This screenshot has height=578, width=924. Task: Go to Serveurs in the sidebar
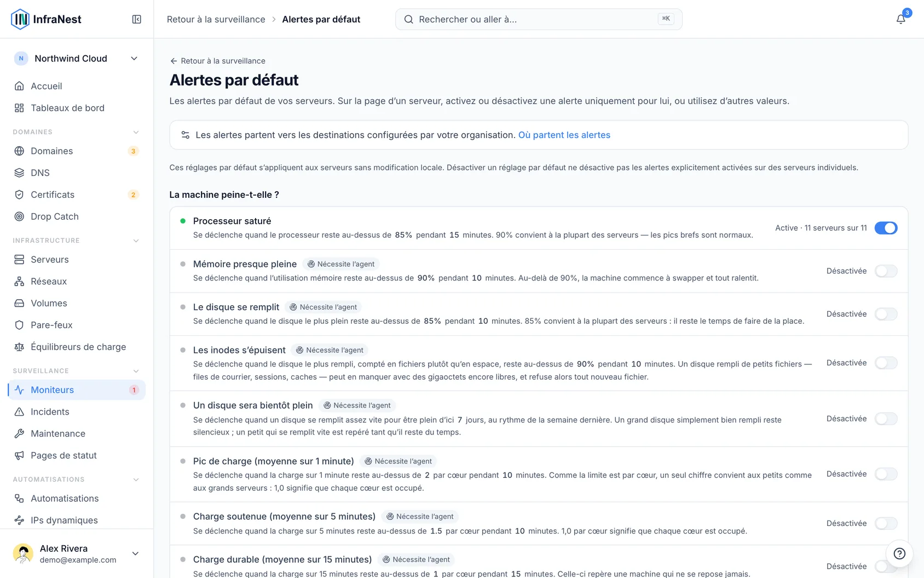[x=77, y=259]
